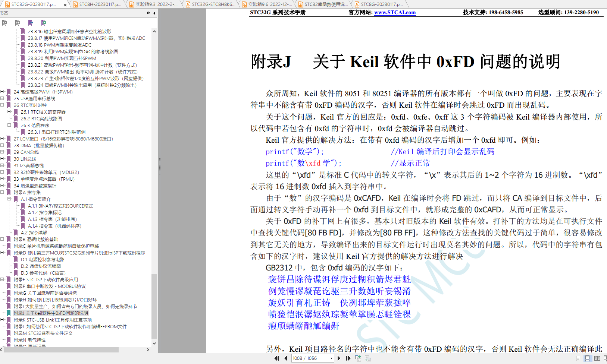Open the page number dropdown
Screen dimensions: 607x364
click(x=331, y=358)
